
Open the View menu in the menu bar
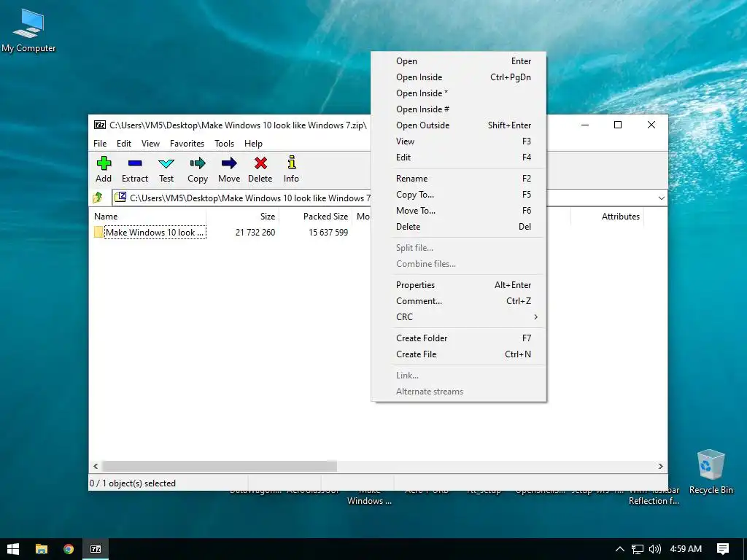(150, 144)
